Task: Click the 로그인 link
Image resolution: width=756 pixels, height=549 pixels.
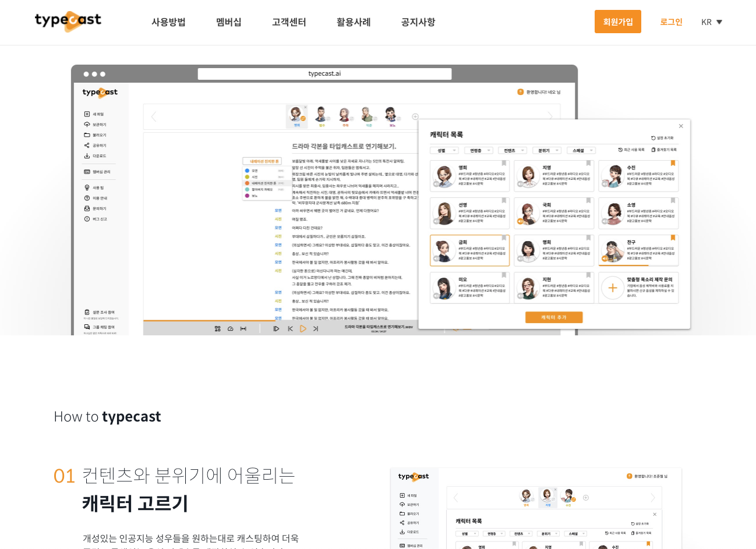Action: [671, 22]
